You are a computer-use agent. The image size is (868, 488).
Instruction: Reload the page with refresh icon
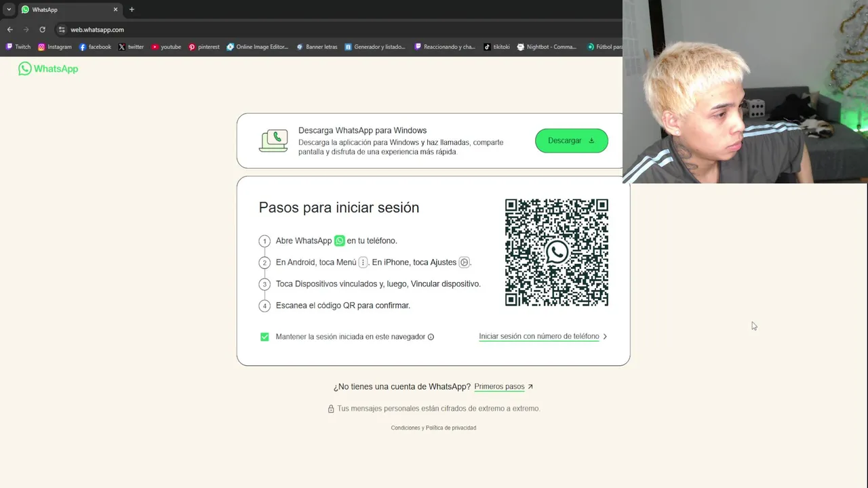click(42, 30)
